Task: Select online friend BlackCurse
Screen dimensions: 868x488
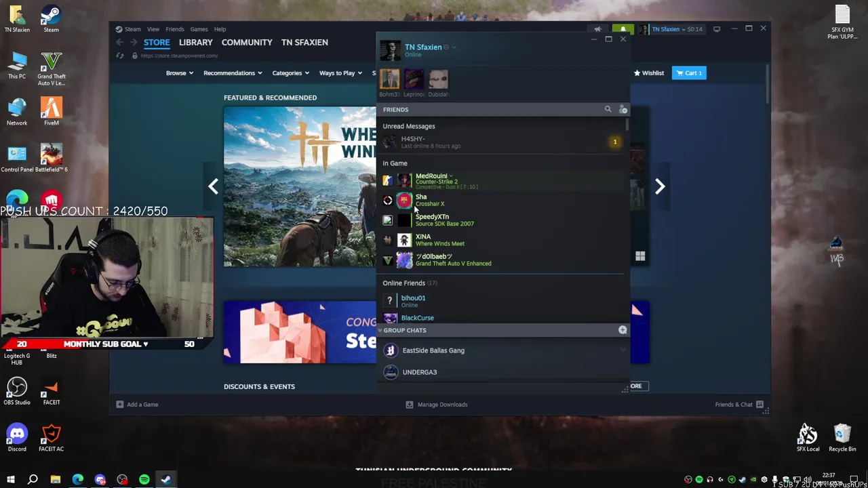Action: tap(501, 318)
